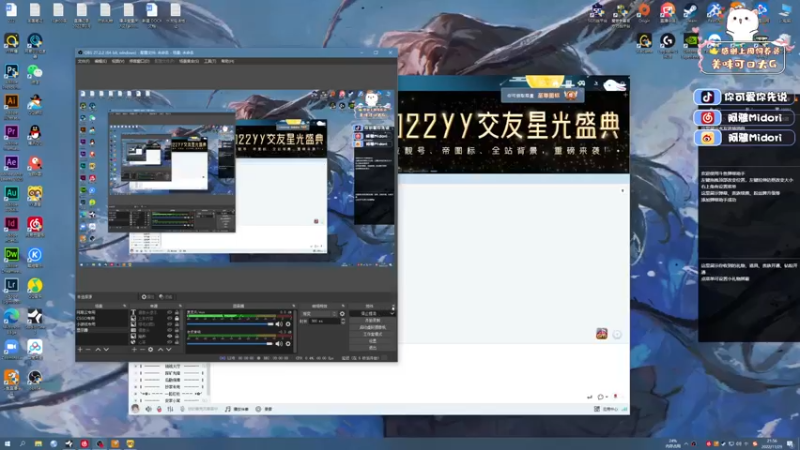
Task: Open the Logitech G HUB desktop icon
Action: (x=667, y=41)
